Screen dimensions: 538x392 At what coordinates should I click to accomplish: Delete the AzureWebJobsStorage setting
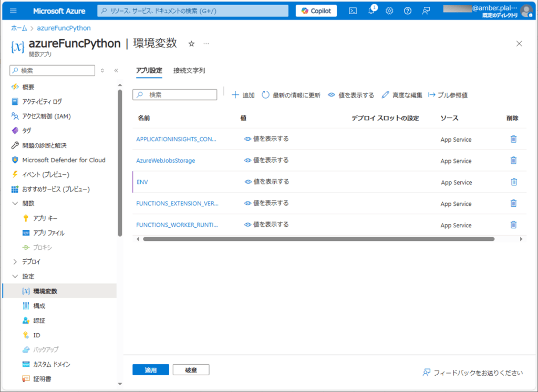pyautogui.click(x=513, y=161)
